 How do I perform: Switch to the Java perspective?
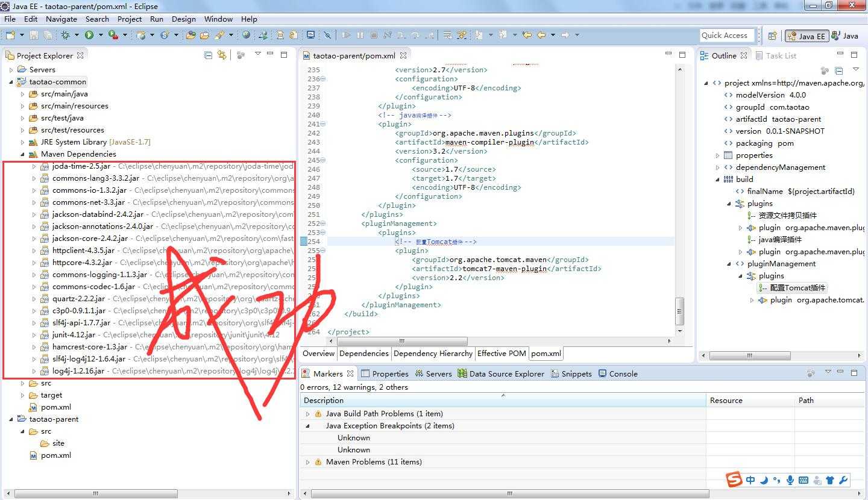[844, 36]
